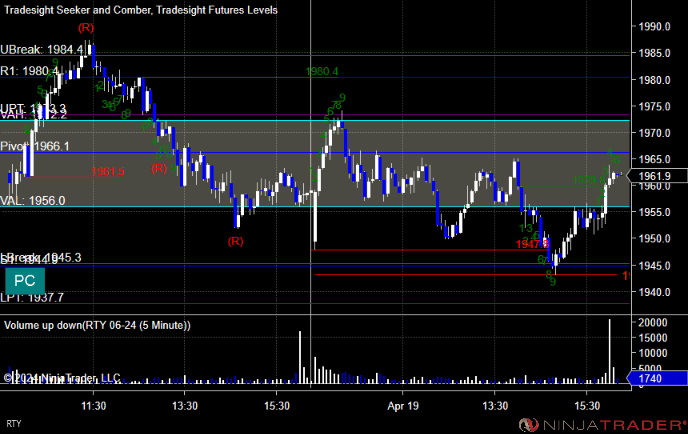
Task: Click the Pivot: 1966.1 label
Action: [35, 146]
